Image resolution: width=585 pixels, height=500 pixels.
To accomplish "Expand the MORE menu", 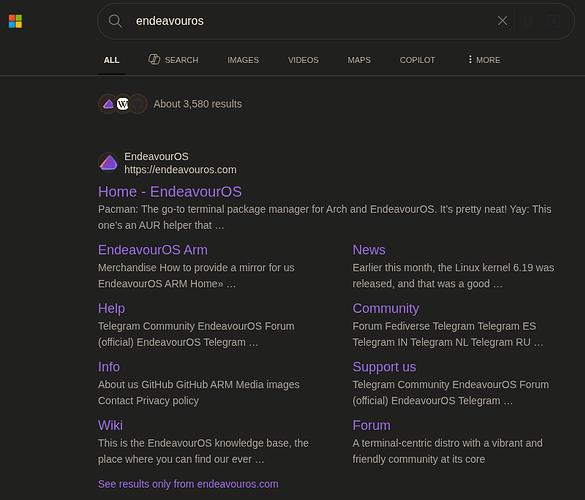I will pos(484,60).
